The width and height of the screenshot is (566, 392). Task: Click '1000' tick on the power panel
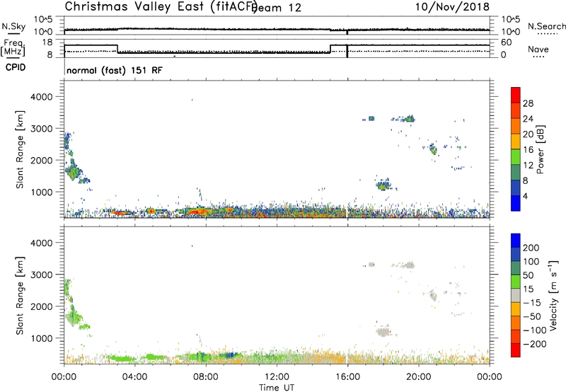[41, 192]
